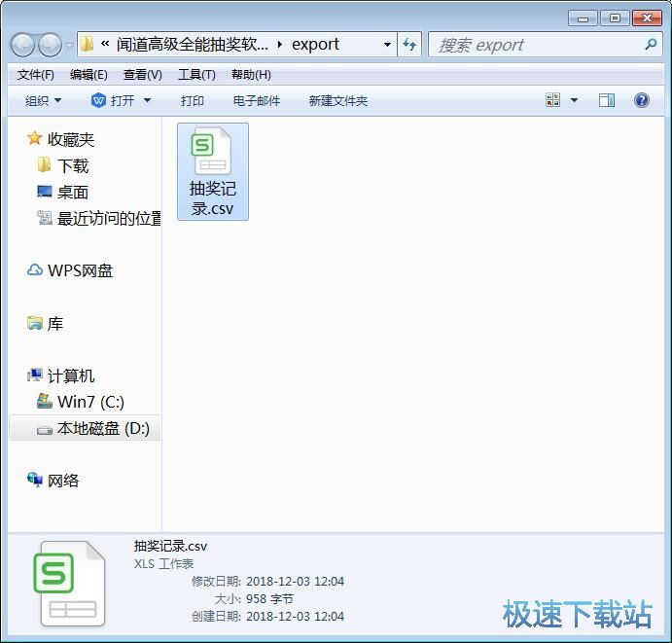Open the 文件(F) menu
This screenshot has width=672, height=643.
(36, 75)
